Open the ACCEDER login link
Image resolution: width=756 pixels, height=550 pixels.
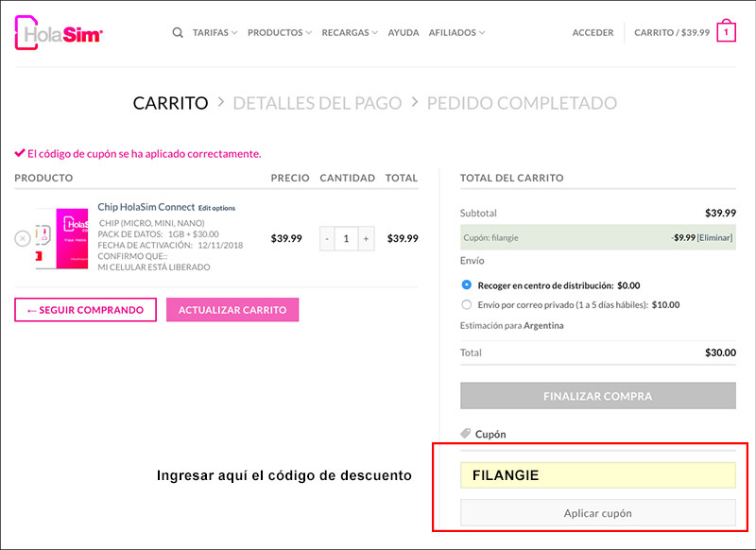point(593,33)
